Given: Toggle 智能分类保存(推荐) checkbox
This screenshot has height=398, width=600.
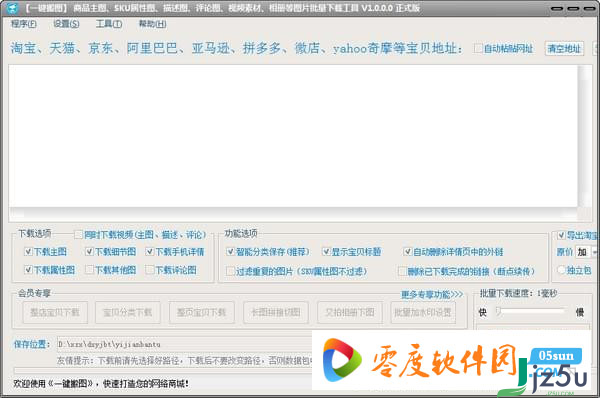Looking at the screenshot, I should click(x=230, y=251).
